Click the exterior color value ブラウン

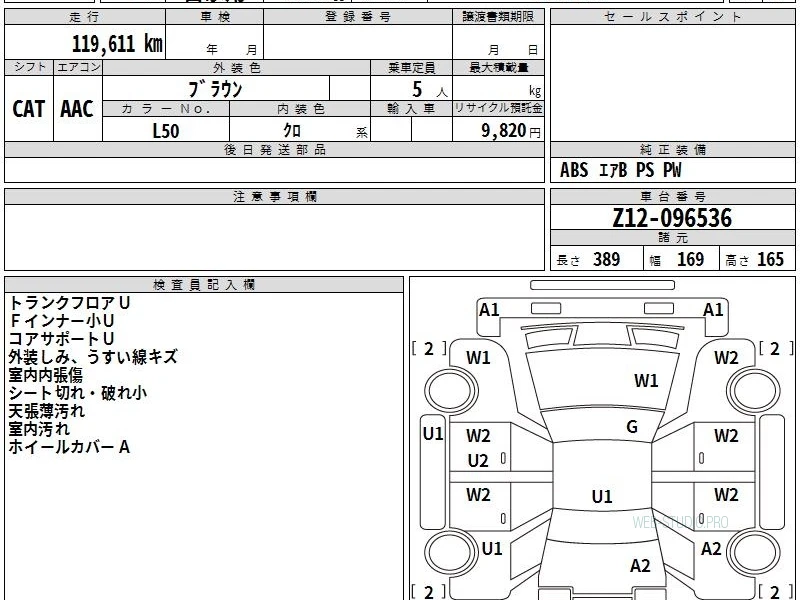(216, 89)
